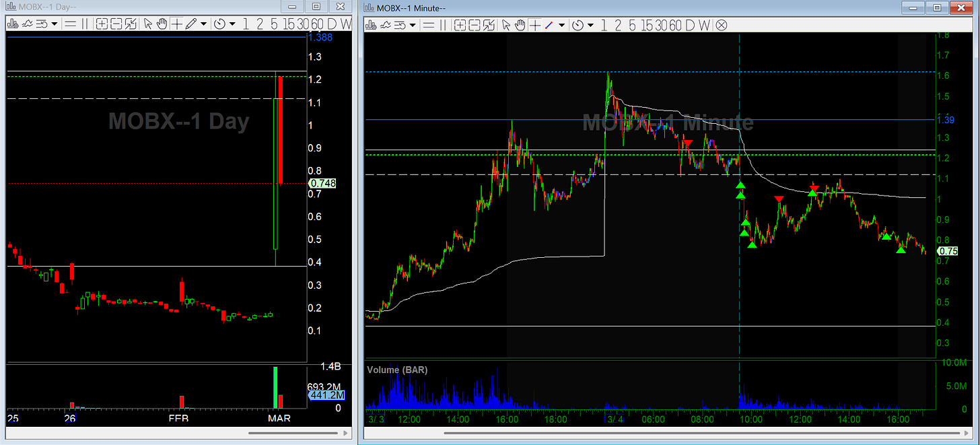Viewport: 980px width, 445px height.
Task: Select the 2-minute interval in Minute window
Action: pos(618,25)
